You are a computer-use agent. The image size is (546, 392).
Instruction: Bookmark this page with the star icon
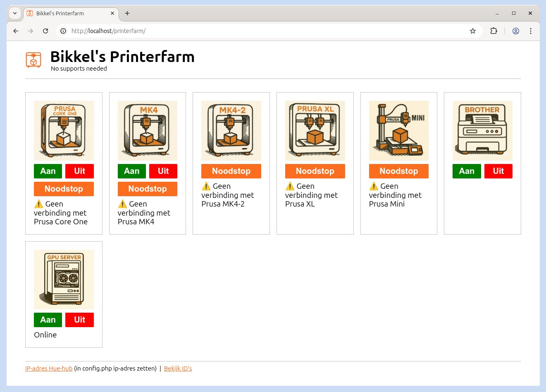(x=473, y=31)
